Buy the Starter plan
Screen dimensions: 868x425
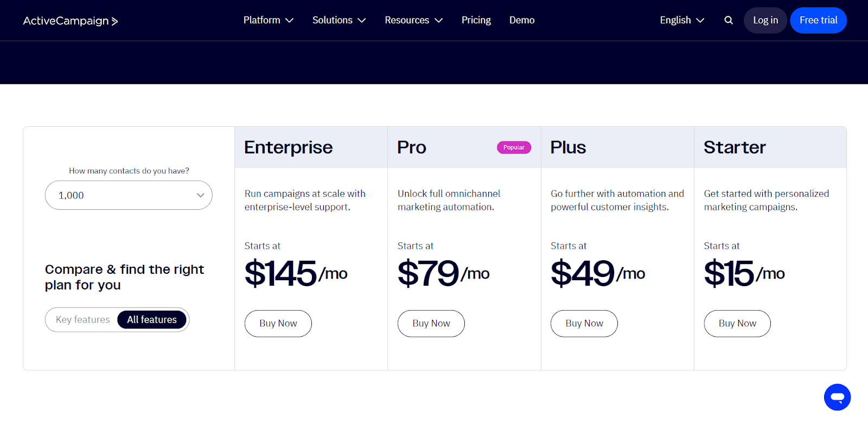click(x=737, y=323)
